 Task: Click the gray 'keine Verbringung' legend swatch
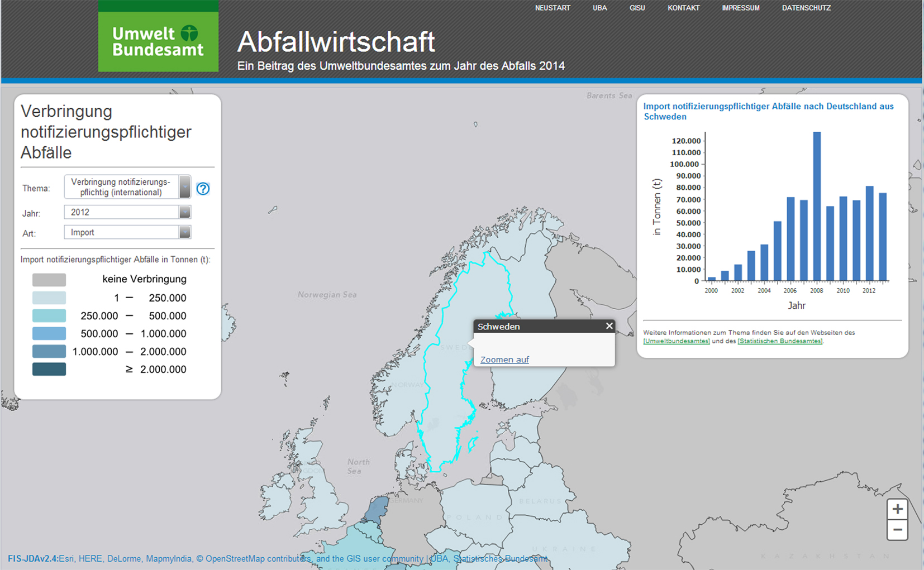[49, 280]
